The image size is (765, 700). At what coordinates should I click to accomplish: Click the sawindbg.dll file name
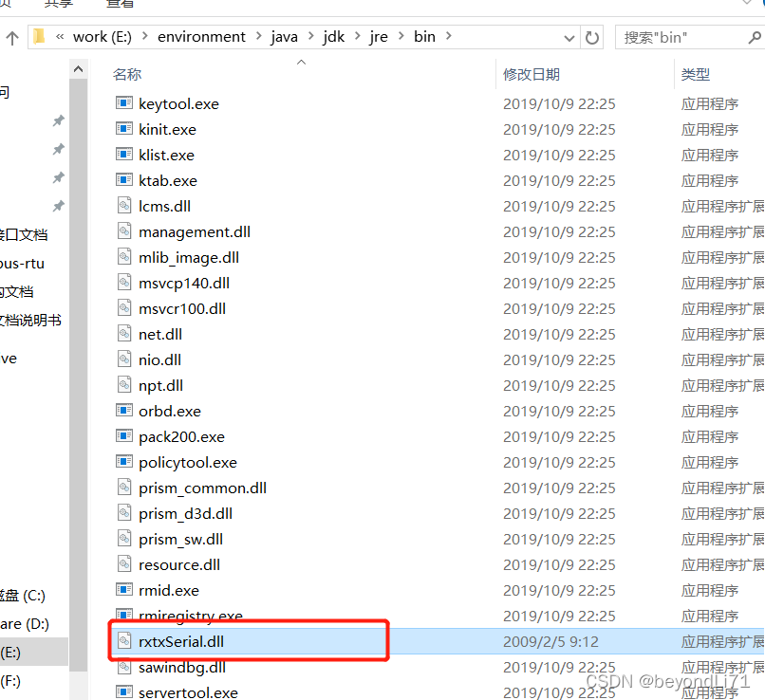pyautogui.click(x=182, y=668)
